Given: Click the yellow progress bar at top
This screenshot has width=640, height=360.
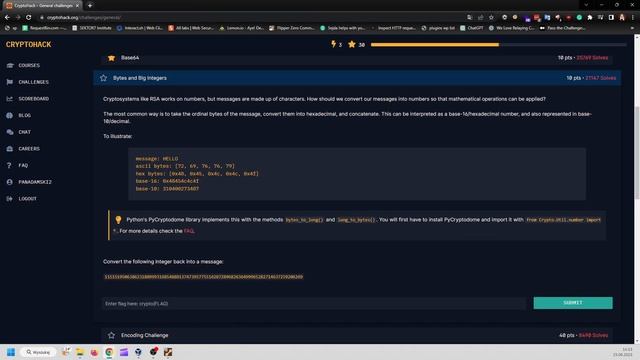Looking at the screenshot, I should pos(435,44).
